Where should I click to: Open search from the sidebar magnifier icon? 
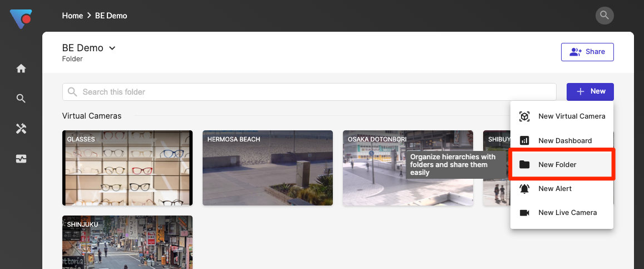tap(21, 99)
